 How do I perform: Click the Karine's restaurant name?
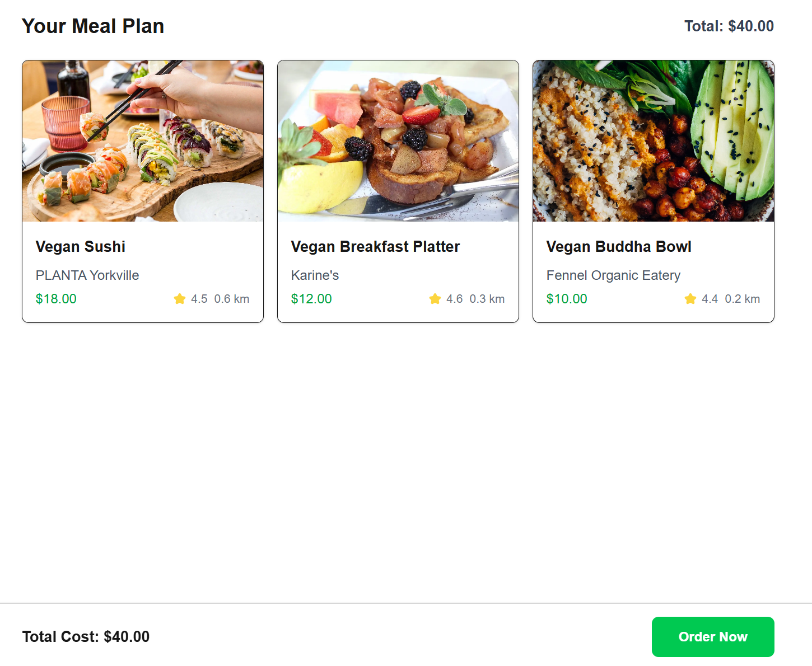(x=315, y=275)
